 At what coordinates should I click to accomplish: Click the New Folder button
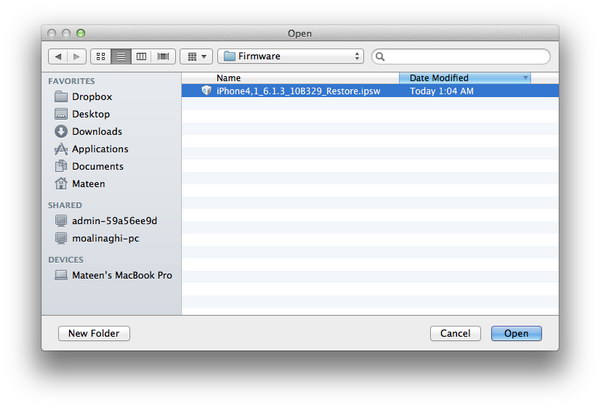pos(94,333)
